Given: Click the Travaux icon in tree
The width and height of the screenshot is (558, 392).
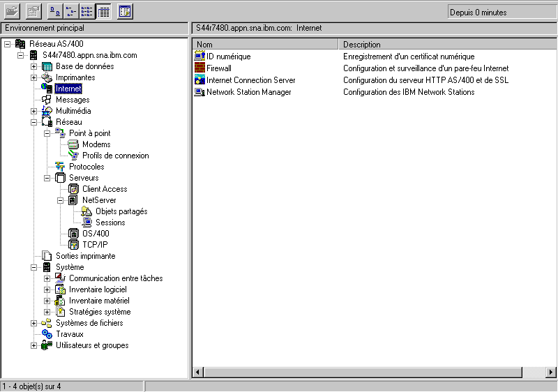Looking at the screenshot, I should click(x=47, y=334).
